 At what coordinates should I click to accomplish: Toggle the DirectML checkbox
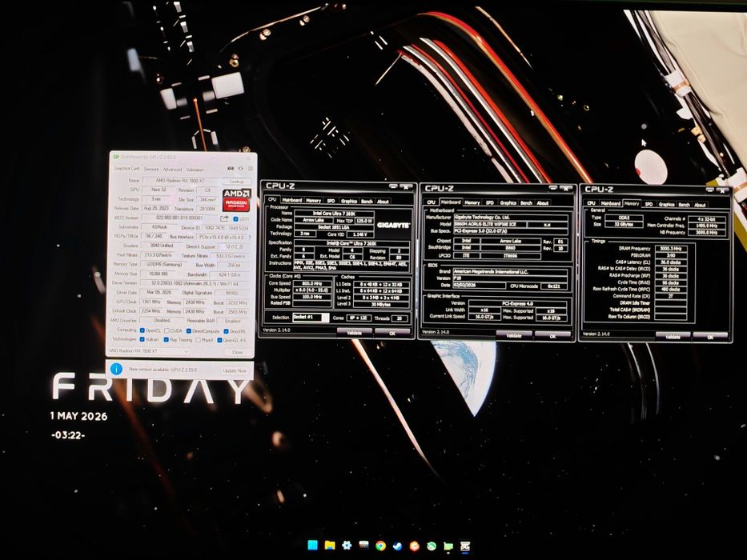227,331
